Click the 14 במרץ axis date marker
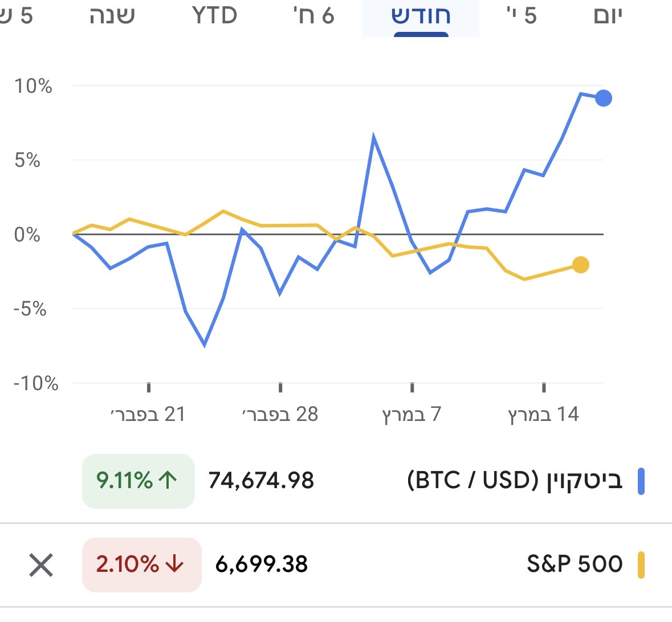Image resolution: width=672 pixels, height=622 pixels. click(543, 414)
